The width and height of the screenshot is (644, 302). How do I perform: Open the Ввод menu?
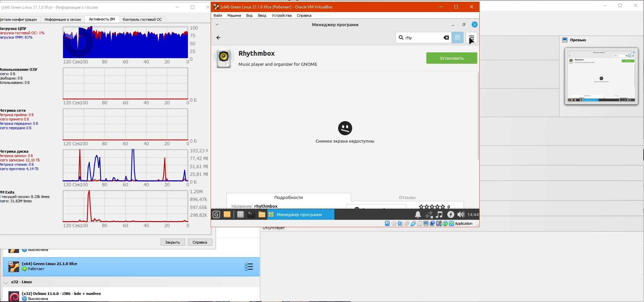[262, 15]
